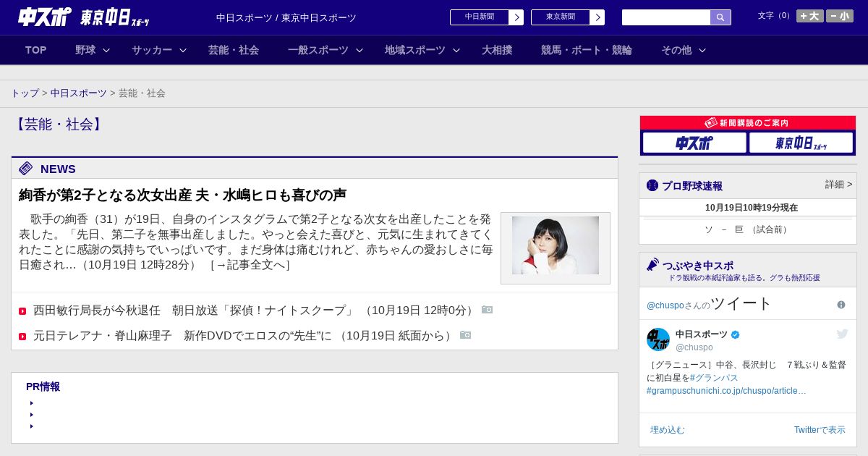Open the 一般スポーツ menu

(x=318, y=50)
